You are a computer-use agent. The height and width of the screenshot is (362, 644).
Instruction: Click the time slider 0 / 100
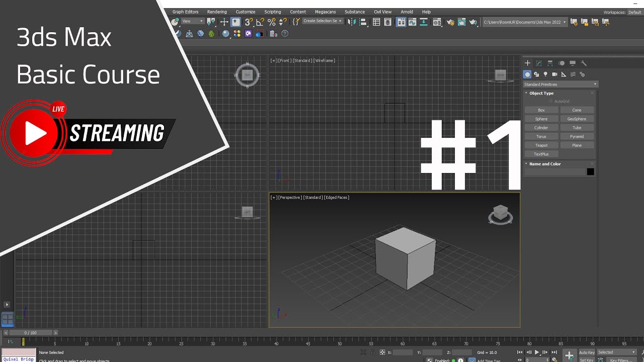[x=30, y=333]
